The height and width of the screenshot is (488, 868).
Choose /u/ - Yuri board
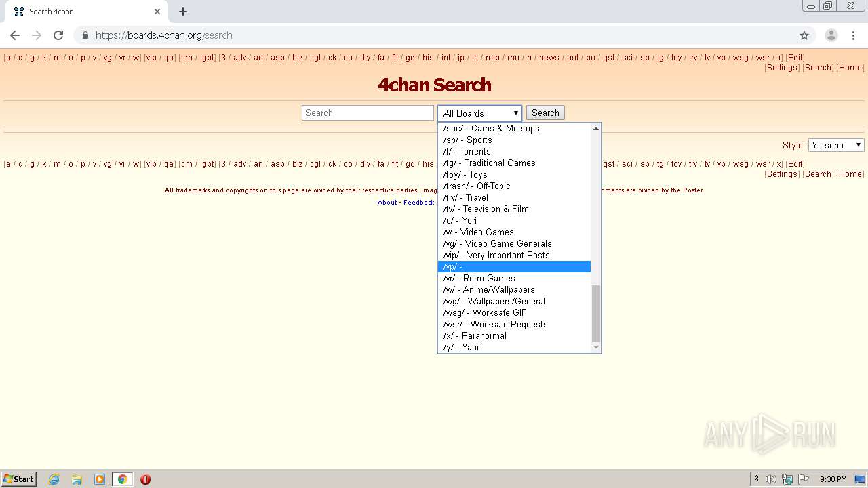coord(514,220)
